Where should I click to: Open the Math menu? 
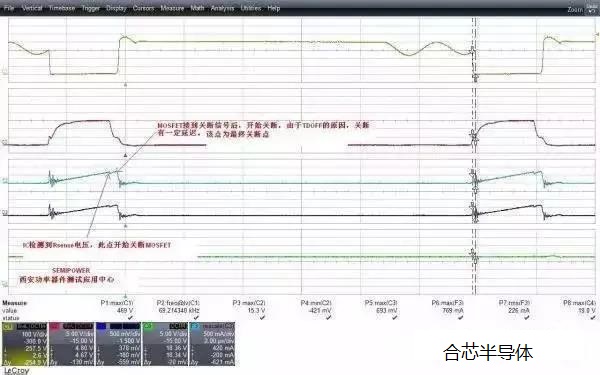[x=197, y=8]
